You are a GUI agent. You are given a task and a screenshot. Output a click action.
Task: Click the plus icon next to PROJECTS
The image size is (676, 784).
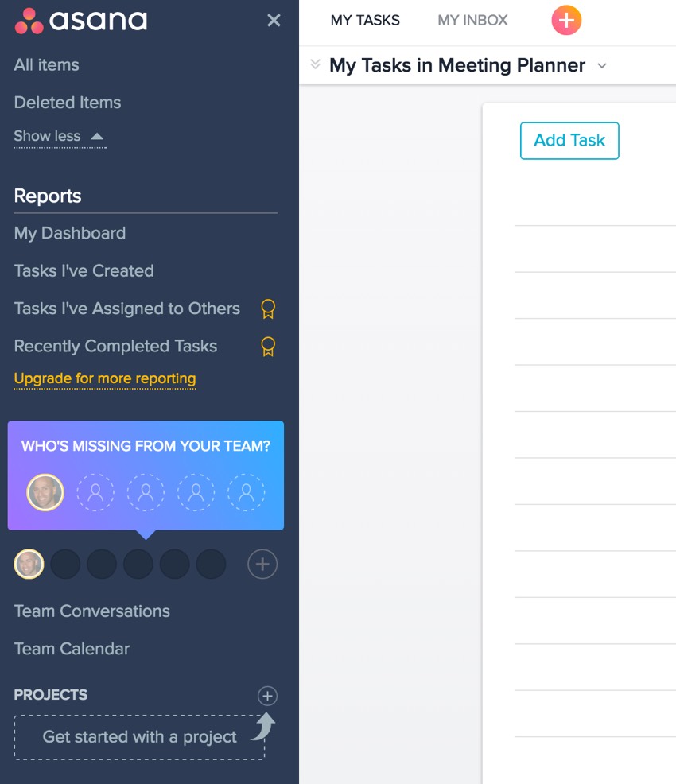(267, 697)
